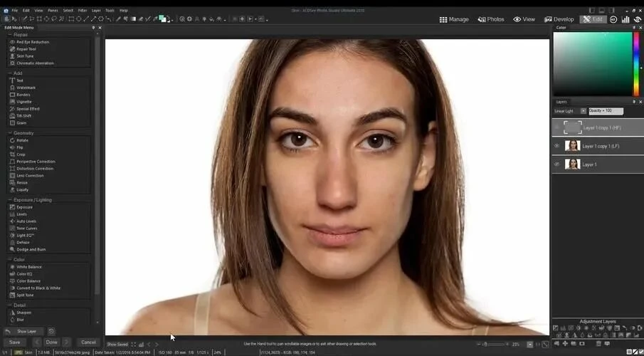
Task: Open the Liquify tool
Action: (21, 189)
